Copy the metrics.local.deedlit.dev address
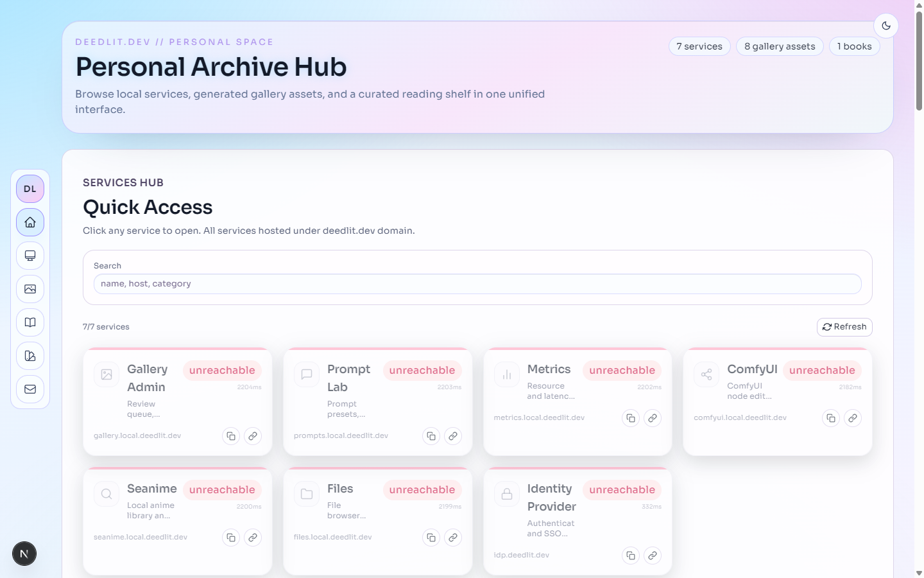 coord(631,418)
